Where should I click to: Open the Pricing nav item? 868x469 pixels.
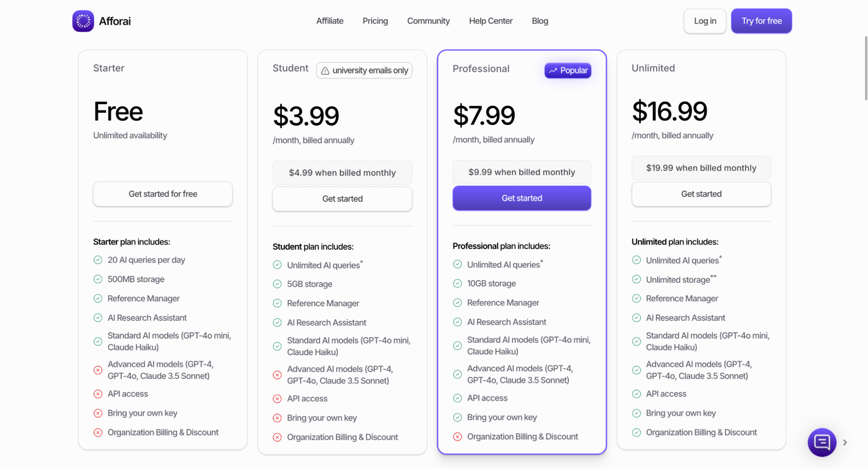tap(375, 21)
